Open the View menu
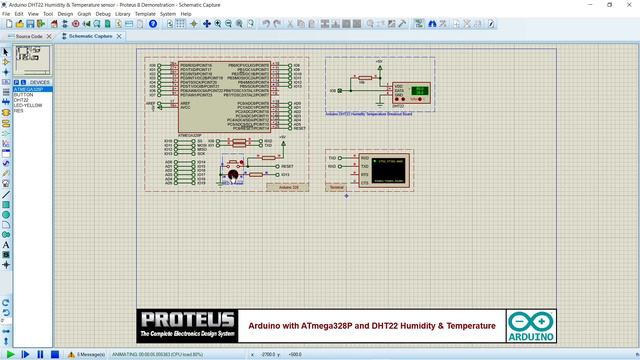Image resolution: width=640 pixels, height=360 pixels. (33, 14)
